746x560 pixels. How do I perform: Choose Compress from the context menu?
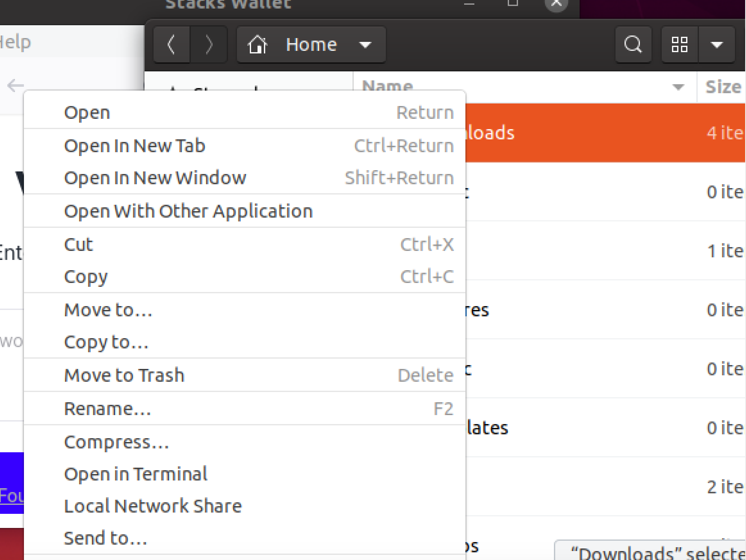point(116,442)
